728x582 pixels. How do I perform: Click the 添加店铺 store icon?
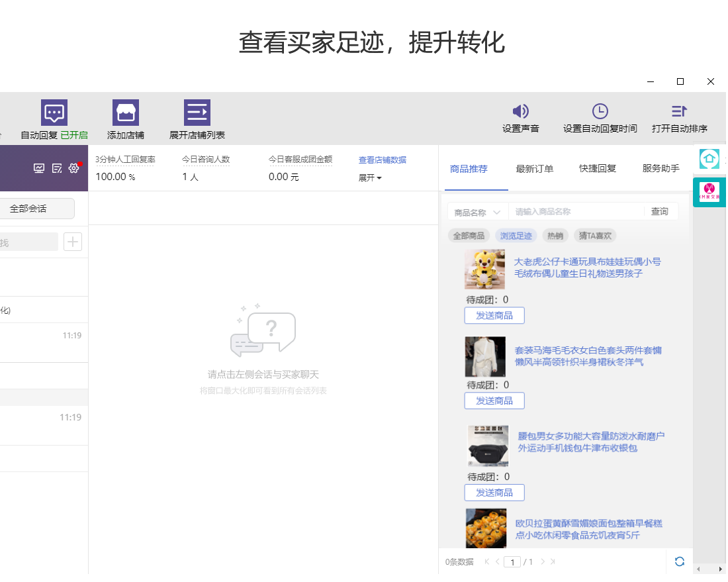pos(125,113)
